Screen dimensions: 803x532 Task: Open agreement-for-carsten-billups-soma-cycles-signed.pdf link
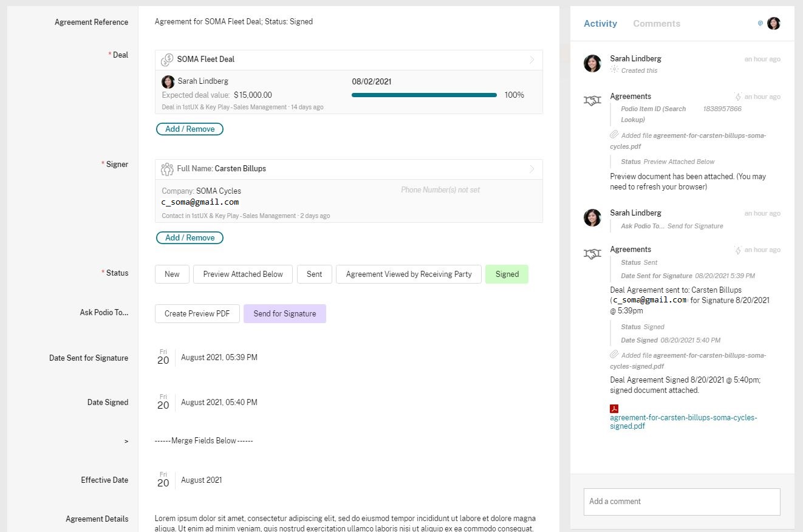[x=683, y=421]
